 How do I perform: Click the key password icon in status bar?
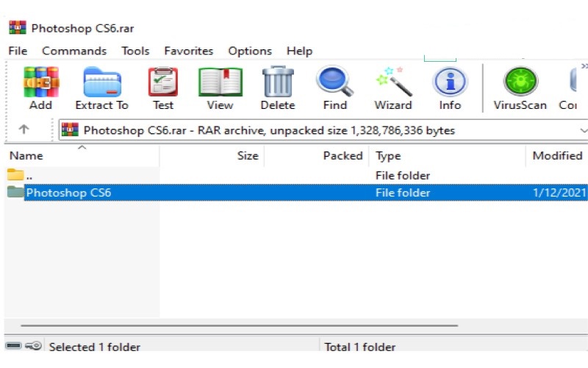33,345
